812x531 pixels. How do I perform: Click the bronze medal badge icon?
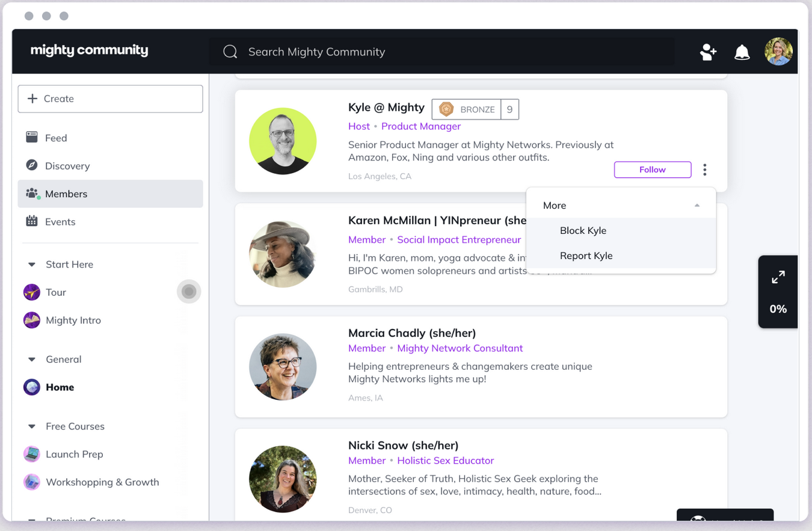[x=446, y=109]
